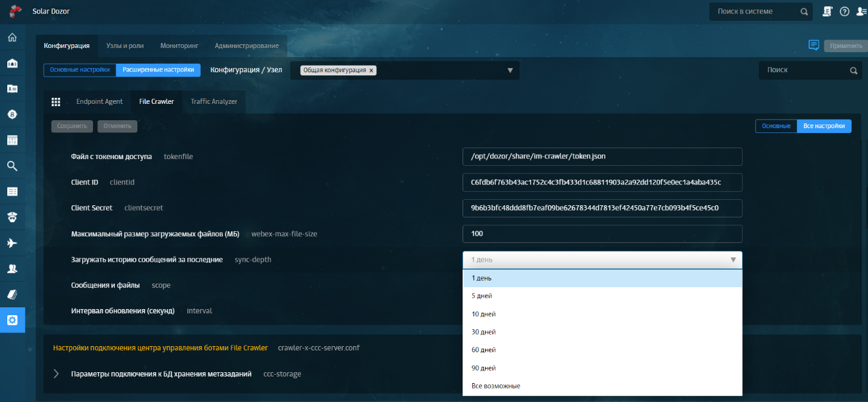Viewport: 868px width, 402px height.
Task: Click 'Загружать историю сообщений за последние' label
Action: [x=147, y=259]
